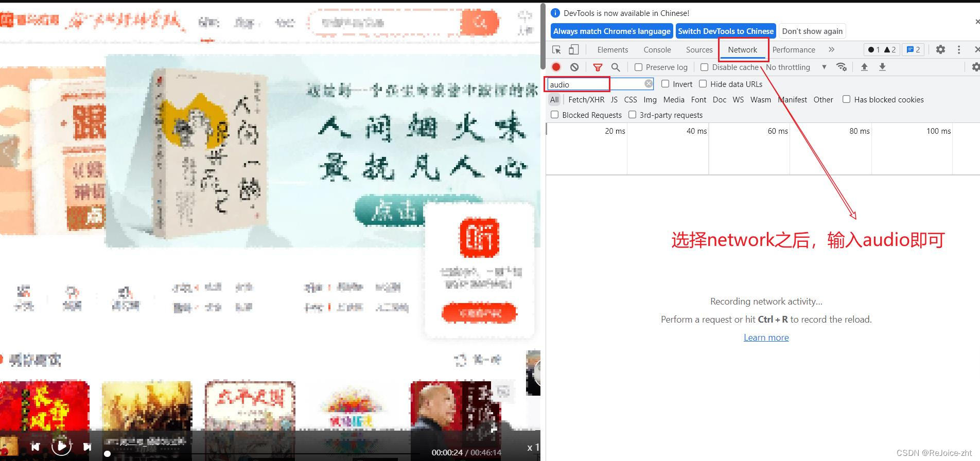Filter by WS requests
The image size is (980, 461).
click(x=738, y=99)
